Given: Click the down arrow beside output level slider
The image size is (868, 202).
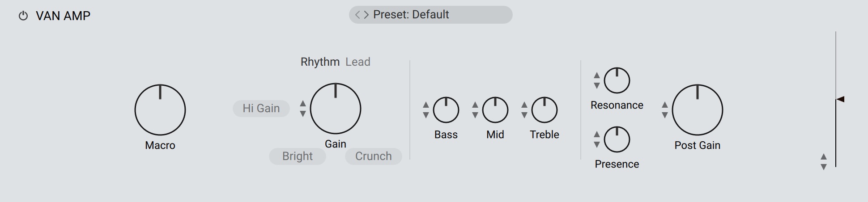Looking at the screenshot, I should (824, 167).
